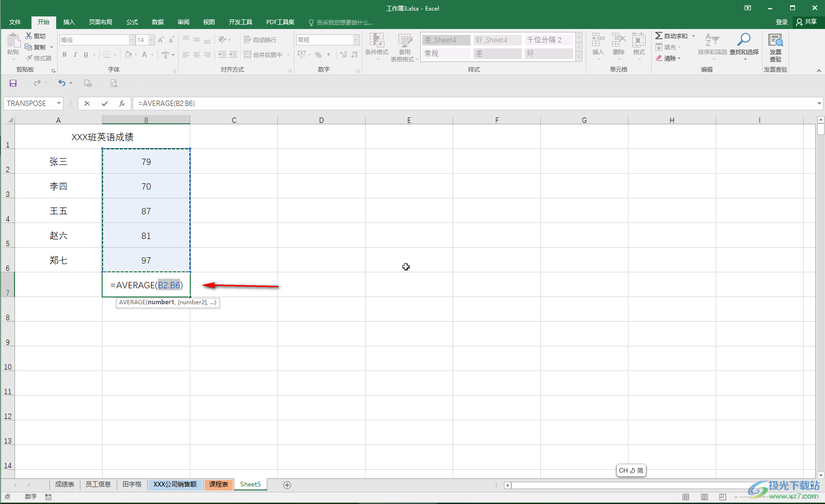825x504 pixels.
Task: Switch to the Formulas (公式) tab
Action: (x=132, y=22)
